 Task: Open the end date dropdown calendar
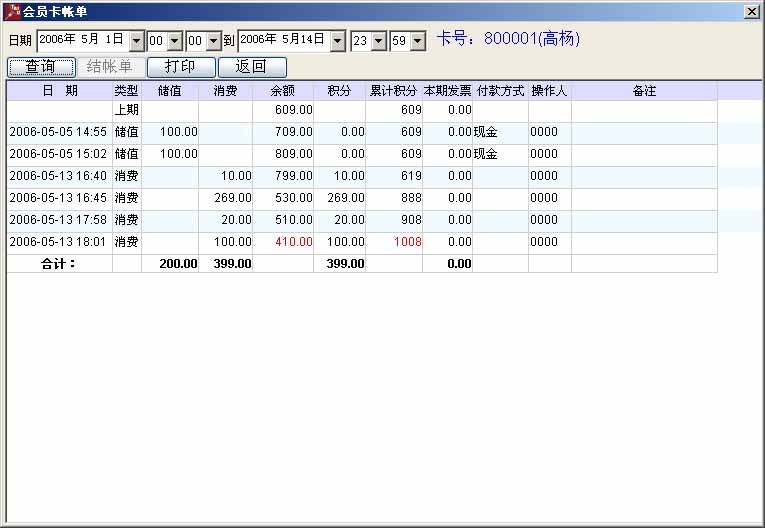[x=337, y=41]
